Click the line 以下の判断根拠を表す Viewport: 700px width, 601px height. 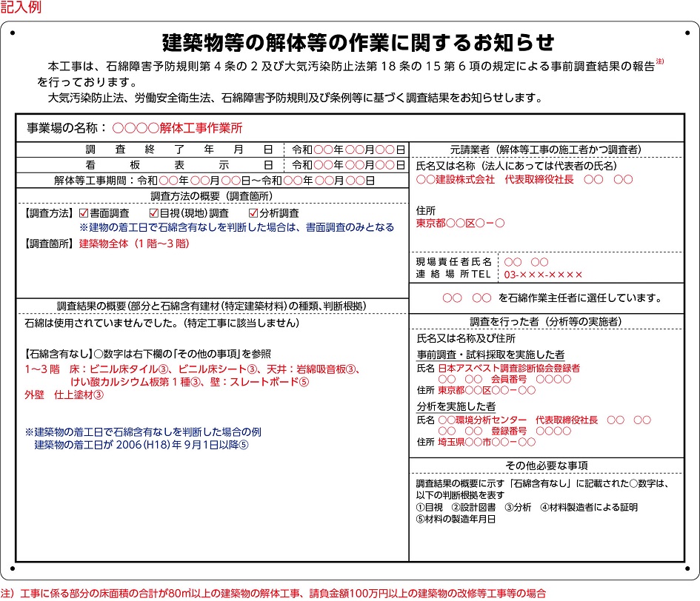[460, 495]
